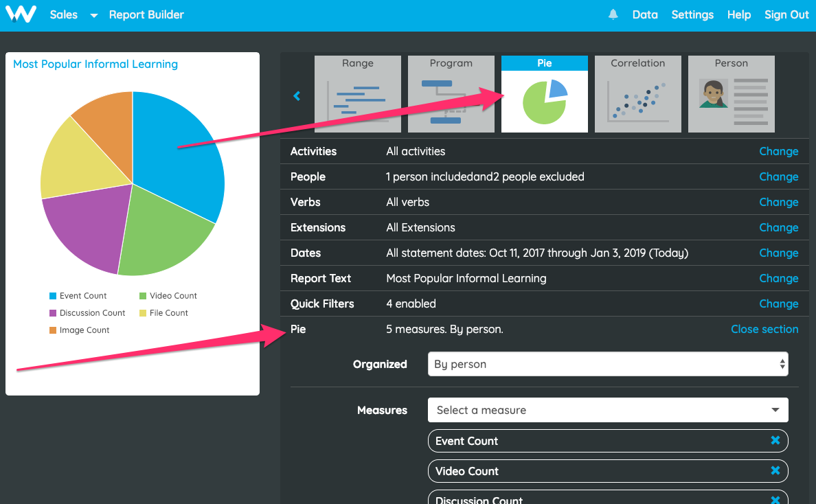The width and height of the screenshot is (816, 504).
Task: Change the Quick Filters setting
Action: [778, 303]
